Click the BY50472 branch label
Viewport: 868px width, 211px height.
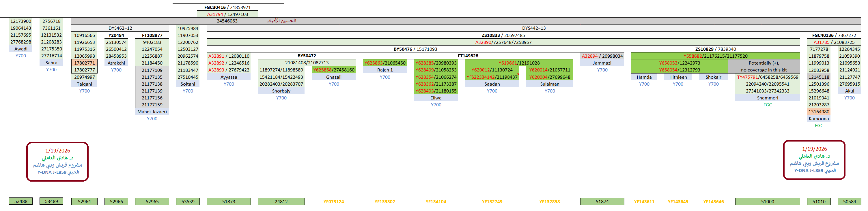(306, 56)
